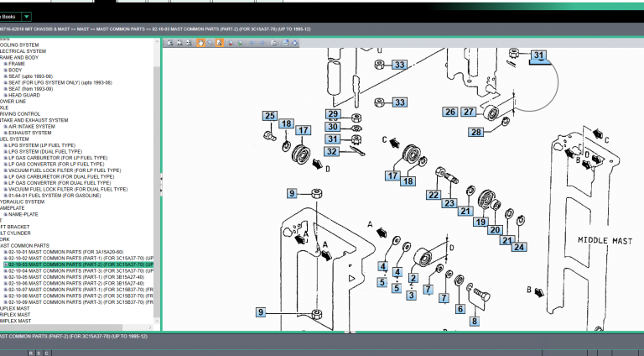Click part number 8 label on diagram
The image size is (644, 356).
pyautogui.click(x=473, y=320)
